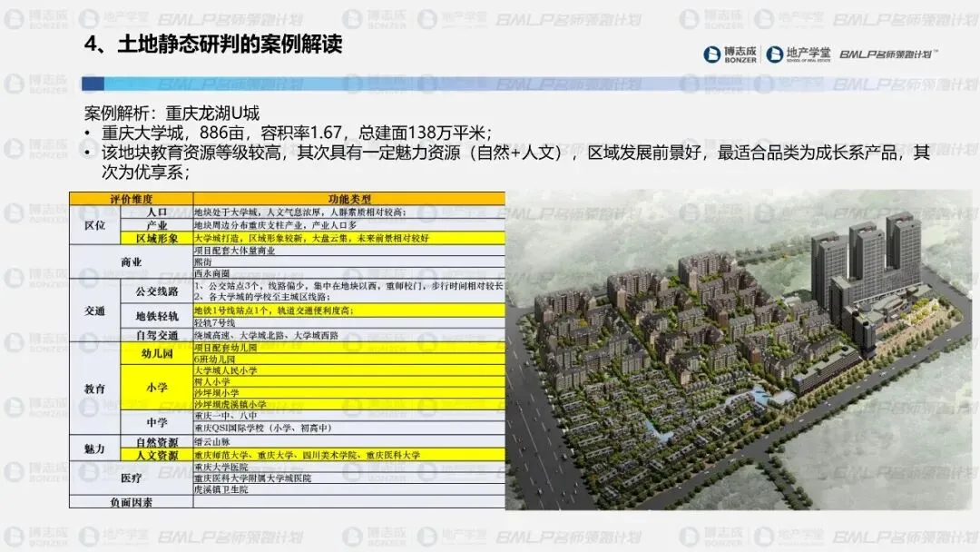Select the cell 沙坪坝小学
The image size is (980, 552).
click(x=349, y=393)
